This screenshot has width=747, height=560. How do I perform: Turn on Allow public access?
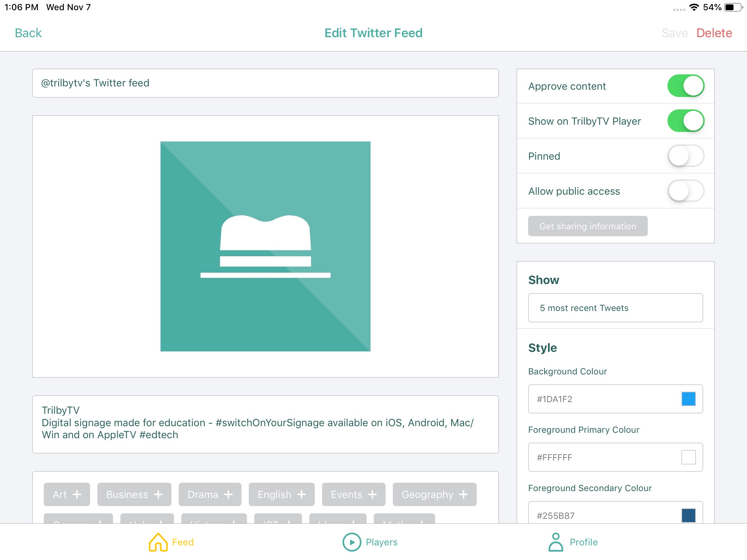[x=686, y=191]
